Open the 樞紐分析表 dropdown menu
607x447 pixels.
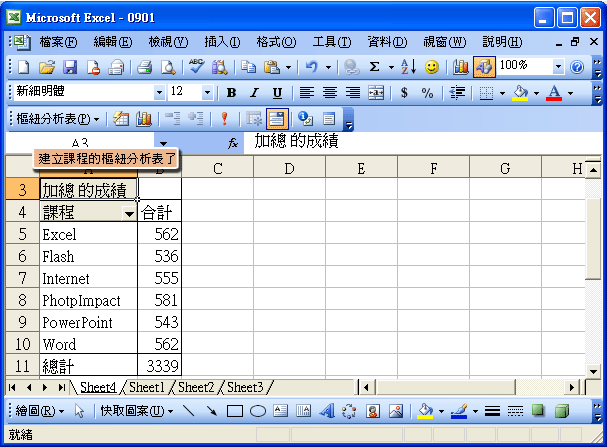point(58,119)
